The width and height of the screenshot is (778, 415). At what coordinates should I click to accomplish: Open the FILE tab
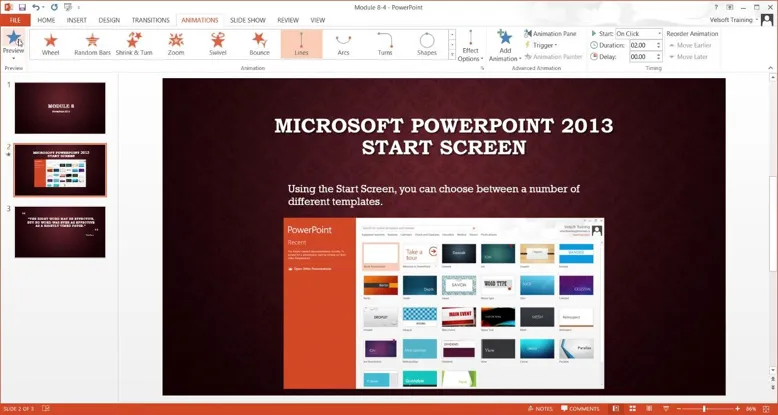pos(15,20)
